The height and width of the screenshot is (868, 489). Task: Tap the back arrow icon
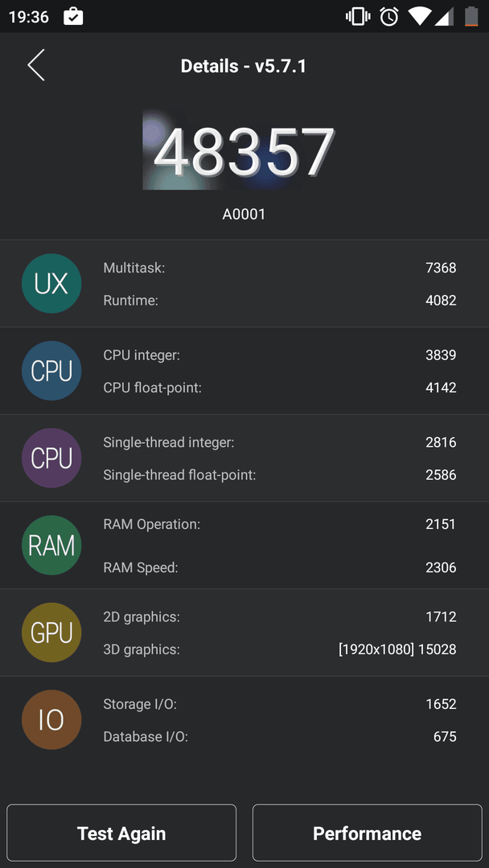click(36, 65)
